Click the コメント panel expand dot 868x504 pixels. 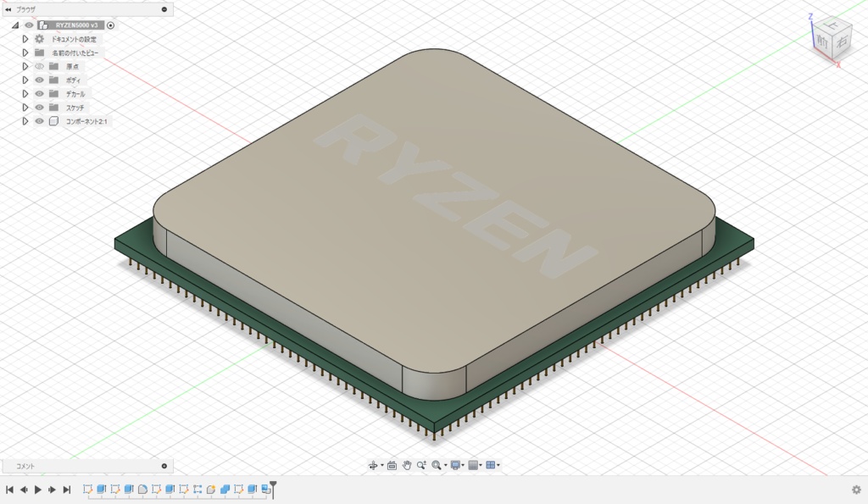pyautogui.click(x=164, y=466)
